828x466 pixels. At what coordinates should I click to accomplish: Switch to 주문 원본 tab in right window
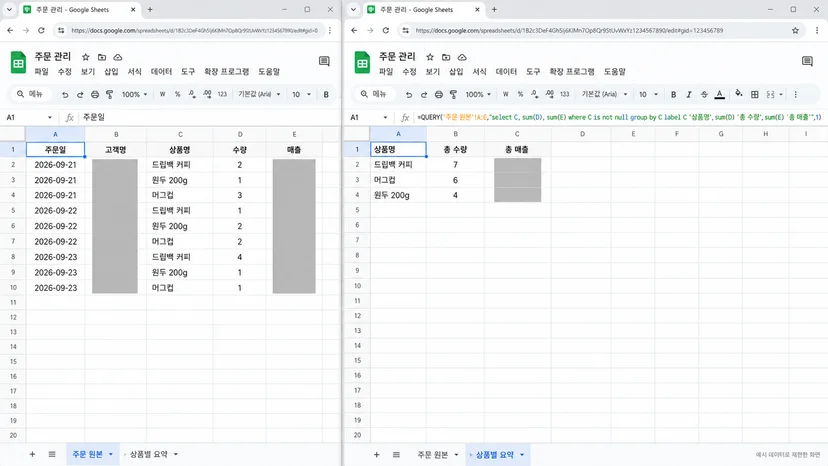432,455
